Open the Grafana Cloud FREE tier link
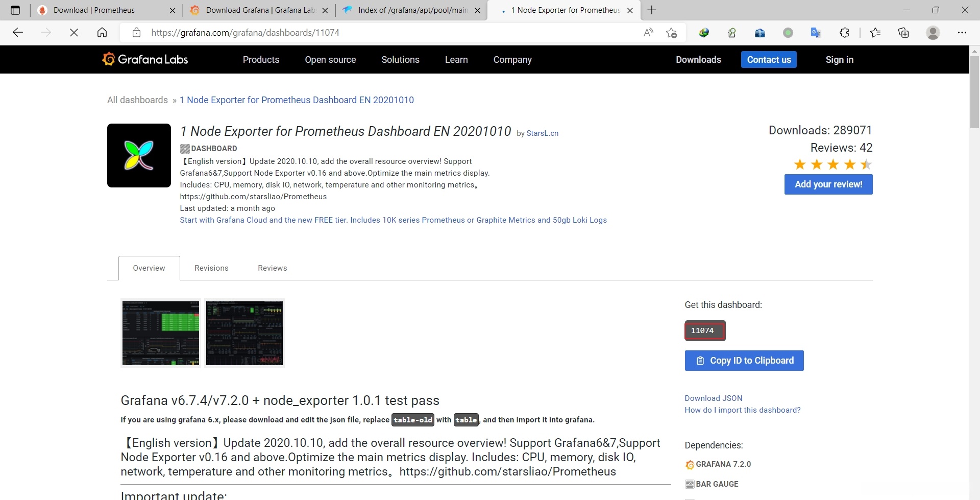Viewport: 980px width, 500px height. pos(393,220)
